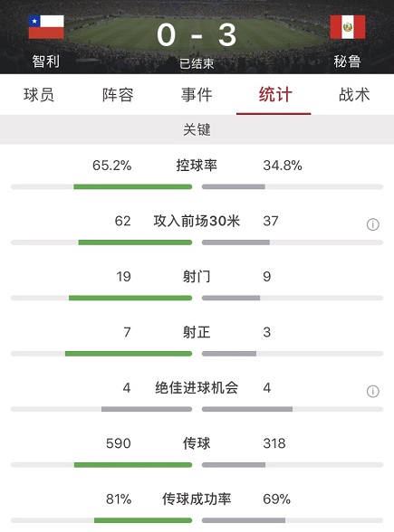Select the 射正 stat label

197,332
